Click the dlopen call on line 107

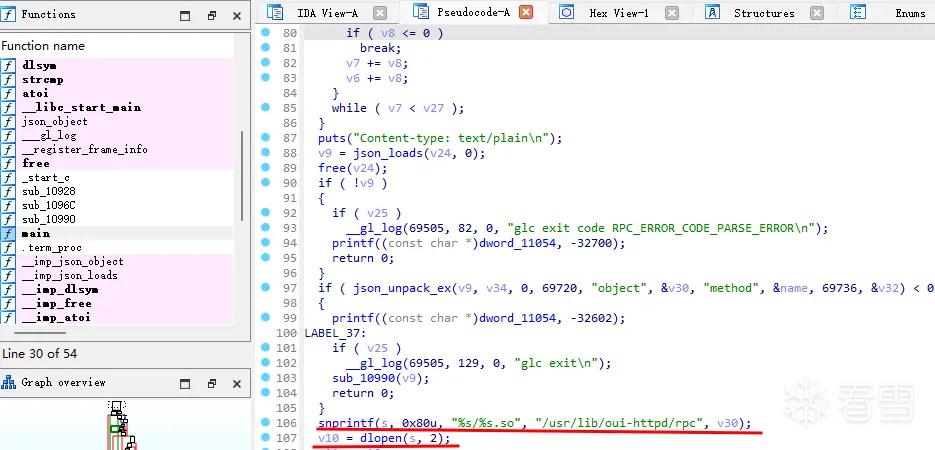(378, 439)
